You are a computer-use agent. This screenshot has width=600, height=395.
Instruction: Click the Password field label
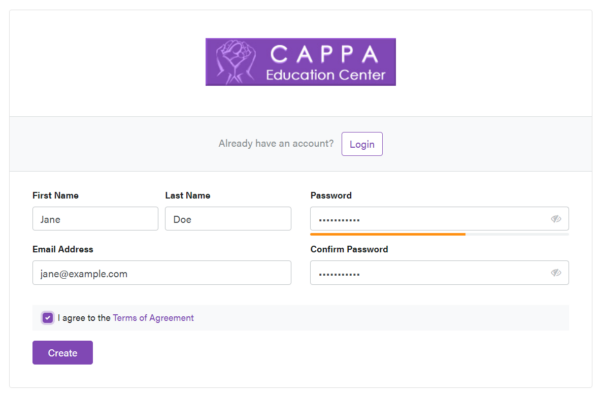[x=331, y=196]
